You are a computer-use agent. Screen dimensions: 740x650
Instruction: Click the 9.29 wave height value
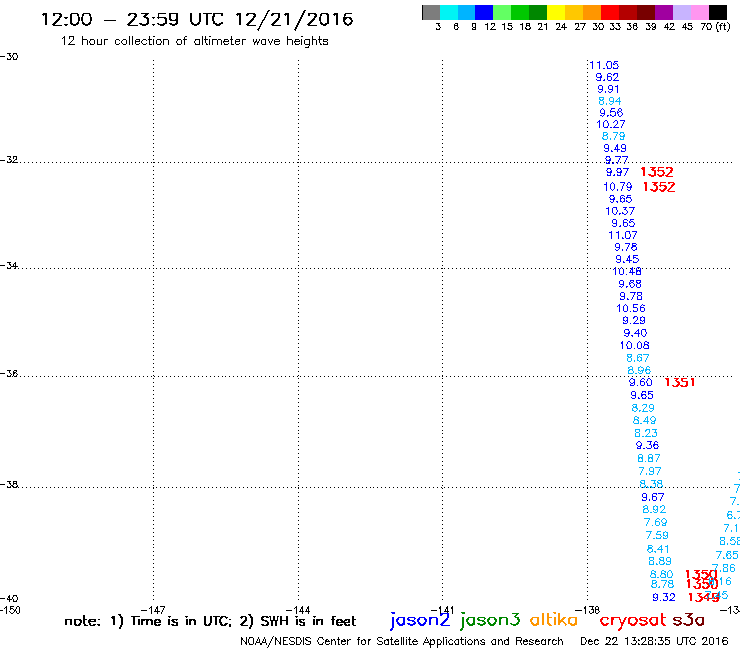point(634,320)
